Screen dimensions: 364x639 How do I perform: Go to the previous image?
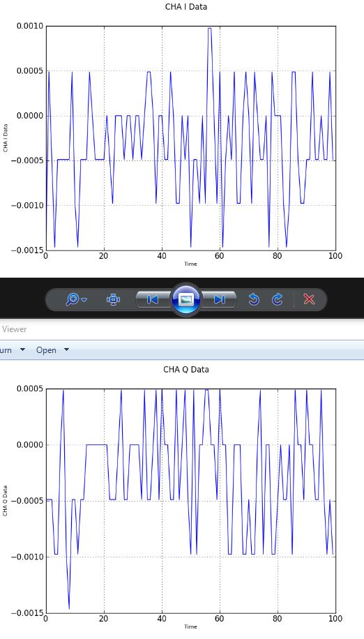pos(153,299)
